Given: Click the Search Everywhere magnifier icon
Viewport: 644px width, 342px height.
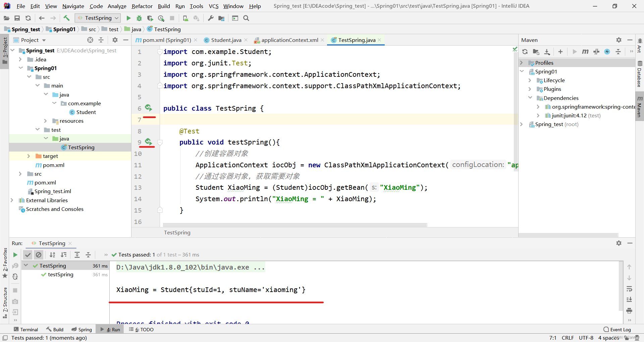Looking at the screenshot, I should point(246,18).
